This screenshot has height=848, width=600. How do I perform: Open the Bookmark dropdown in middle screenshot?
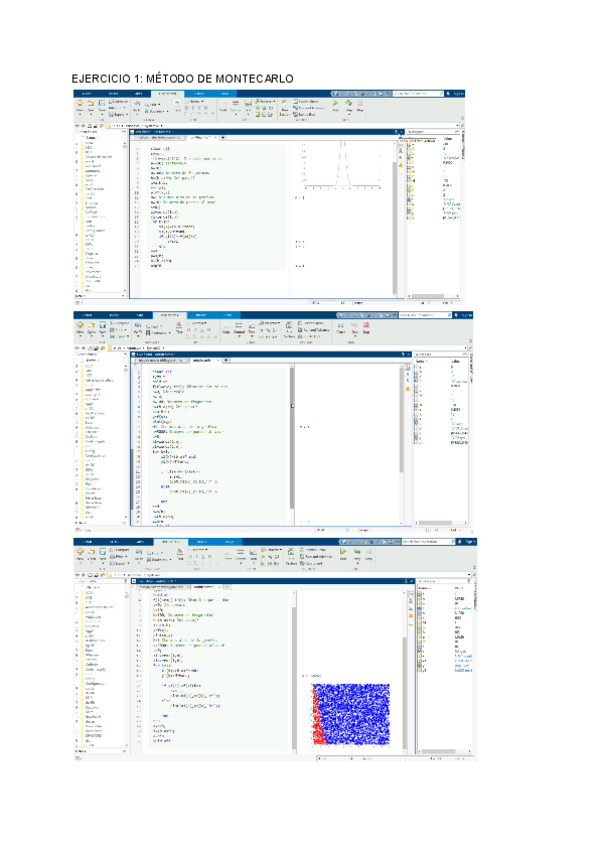point(159,333)
